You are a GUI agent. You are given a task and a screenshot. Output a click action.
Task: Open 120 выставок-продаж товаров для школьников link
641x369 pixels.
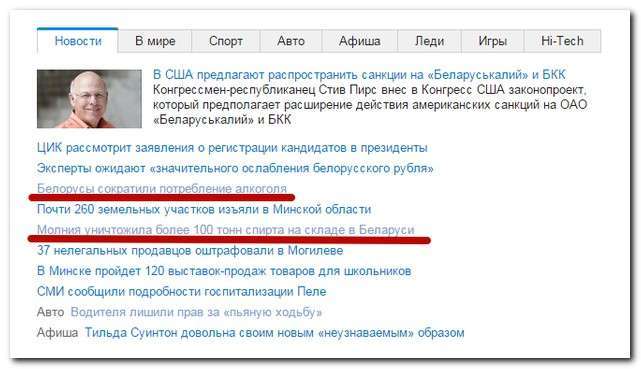(x=224, y=271)
